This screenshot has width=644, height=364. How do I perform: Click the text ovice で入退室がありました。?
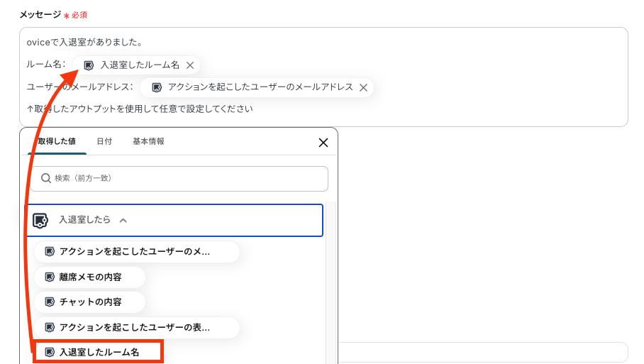tap(84, 42)
